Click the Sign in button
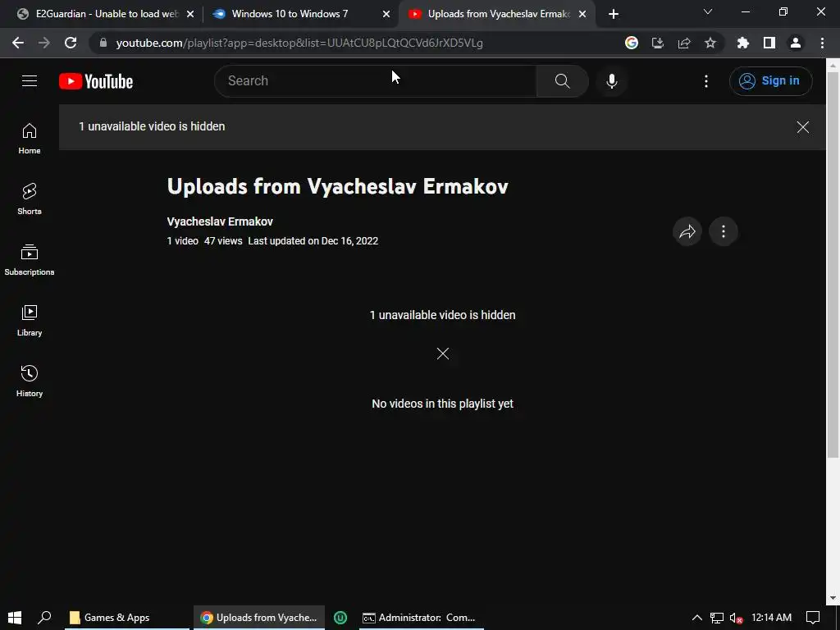The image size is (840, 630). tap(770, 81)
